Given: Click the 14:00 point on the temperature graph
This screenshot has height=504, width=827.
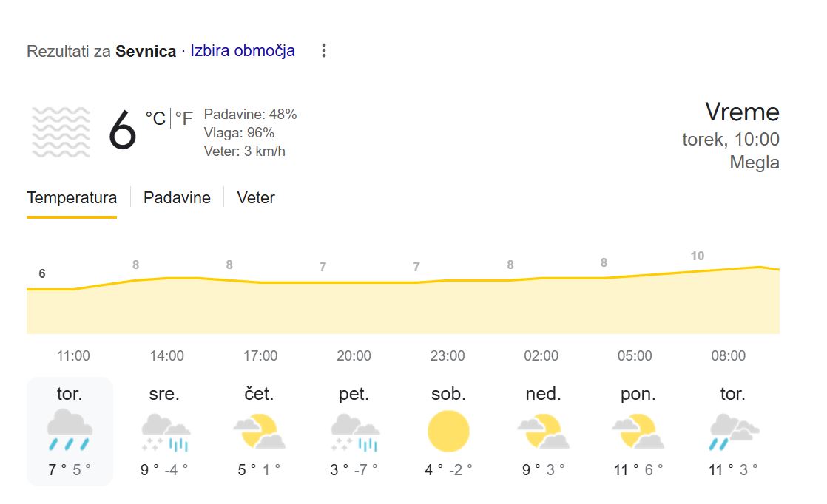Looking at the screenshot, I should (x=166, y=279).
